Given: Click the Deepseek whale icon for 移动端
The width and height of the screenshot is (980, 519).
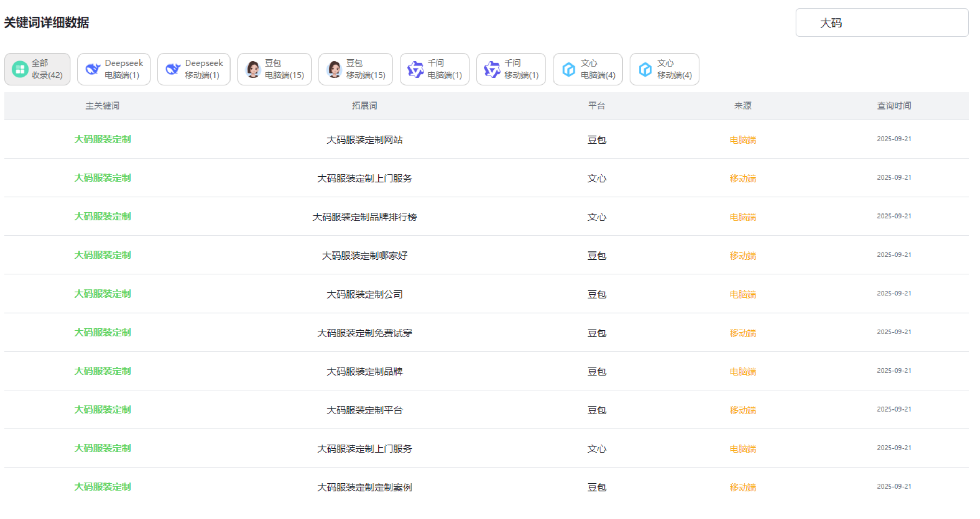Looking at the screenshot, I should click(x=173, y=69).
